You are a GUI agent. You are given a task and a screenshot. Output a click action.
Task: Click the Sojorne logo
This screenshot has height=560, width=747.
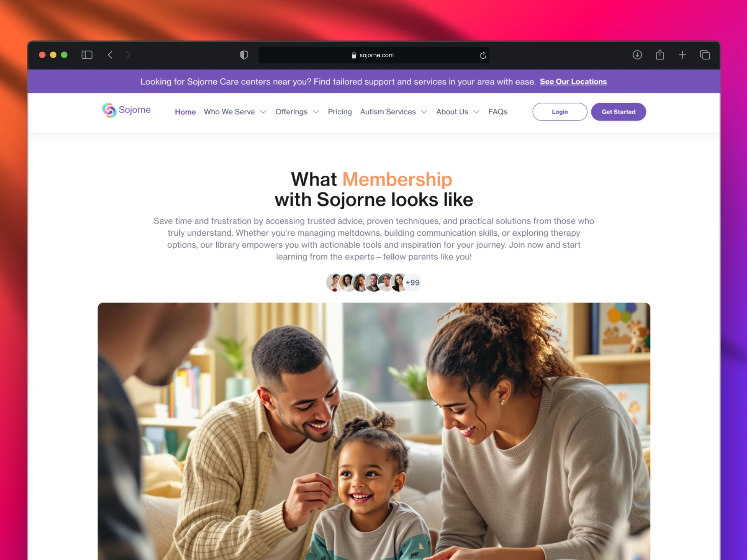126,110
